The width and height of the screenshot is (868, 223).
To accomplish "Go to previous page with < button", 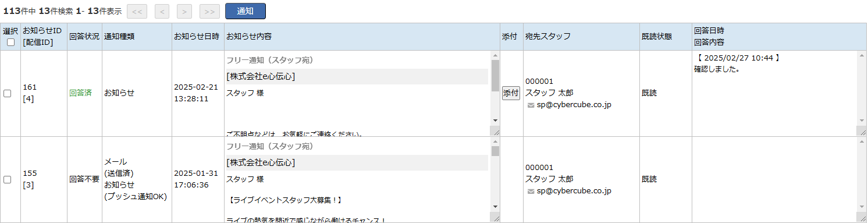I will point(162,11).
